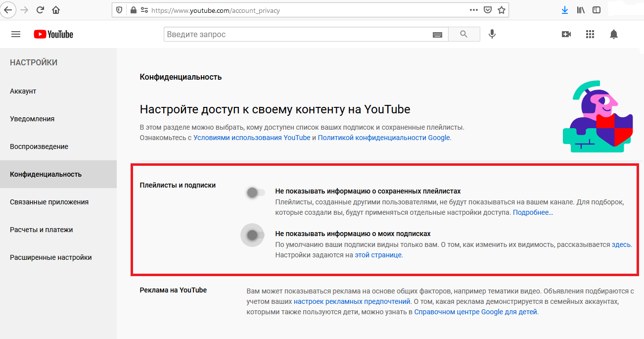
Task: Click the magnifier search button
Action: point(463,34)
